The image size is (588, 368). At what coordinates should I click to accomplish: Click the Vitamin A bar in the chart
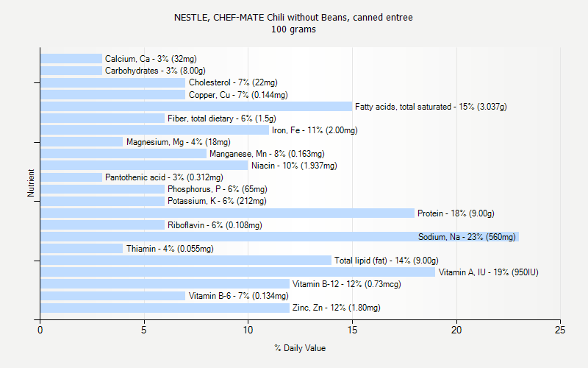click(x=237, y=272)
